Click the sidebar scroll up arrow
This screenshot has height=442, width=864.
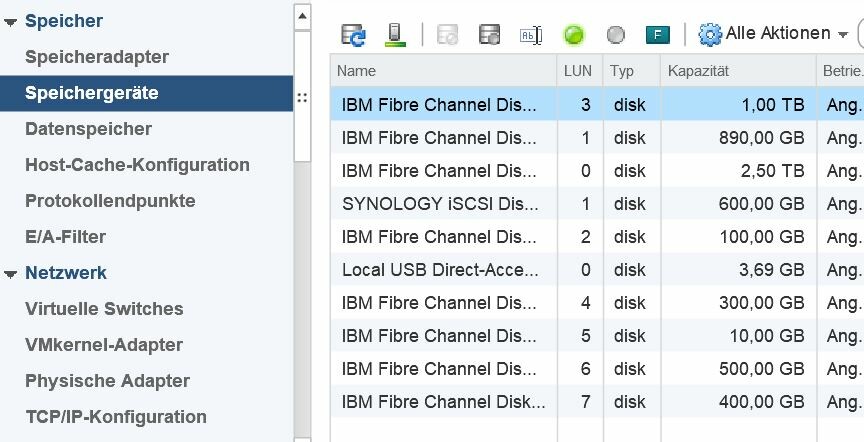coord(302,17)
